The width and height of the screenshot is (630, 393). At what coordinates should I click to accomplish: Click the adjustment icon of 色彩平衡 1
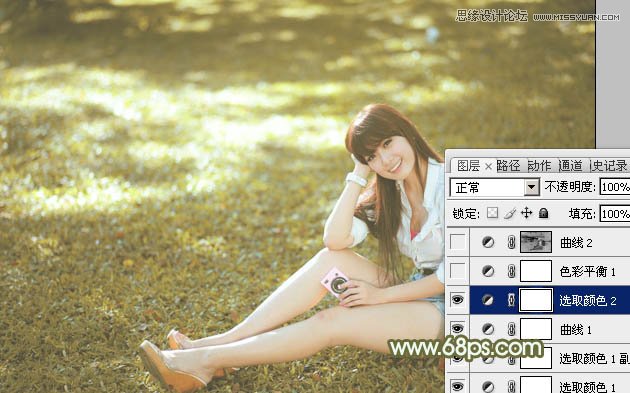(x=488, y=272)
